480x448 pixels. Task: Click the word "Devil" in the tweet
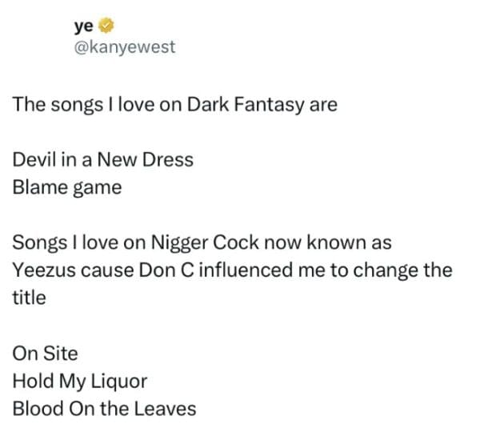point(35,159)
